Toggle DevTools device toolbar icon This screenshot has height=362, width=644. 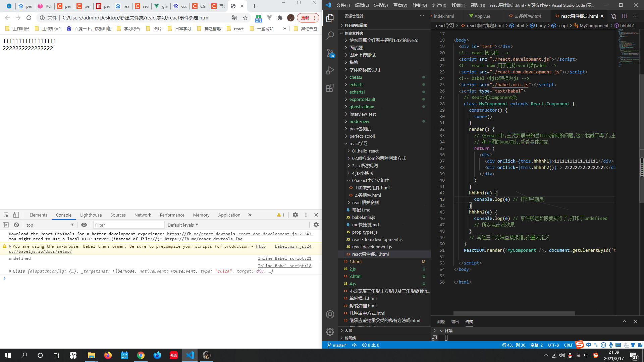point(16,215)
